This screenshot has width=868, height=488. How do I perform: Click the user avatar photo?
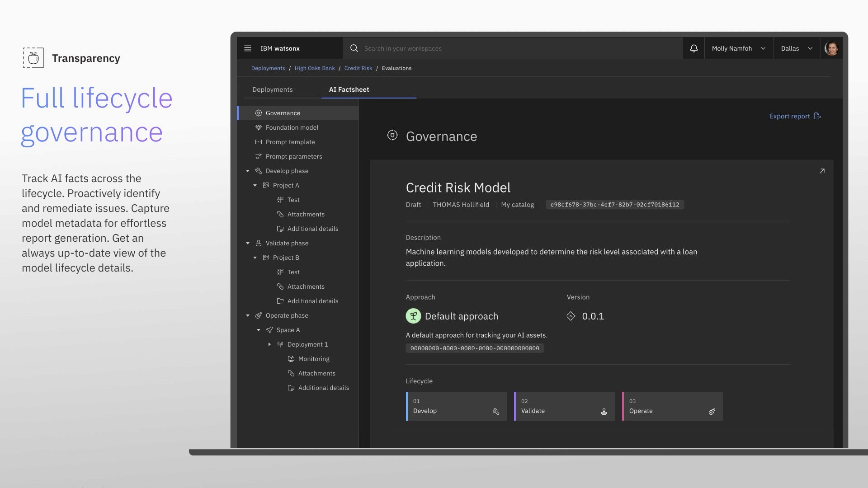tap(831, 48)
